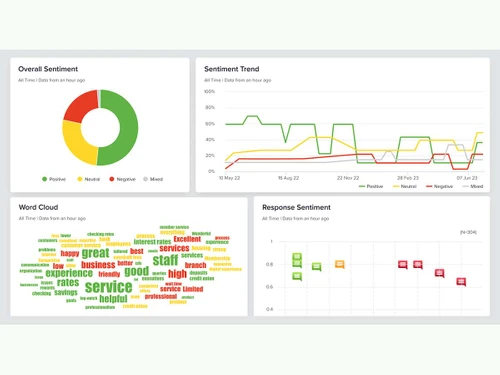The width and height of the screenshot is (500, 375).
Task: Click the red Negative segment of the donut
Action: click(79, 105)
